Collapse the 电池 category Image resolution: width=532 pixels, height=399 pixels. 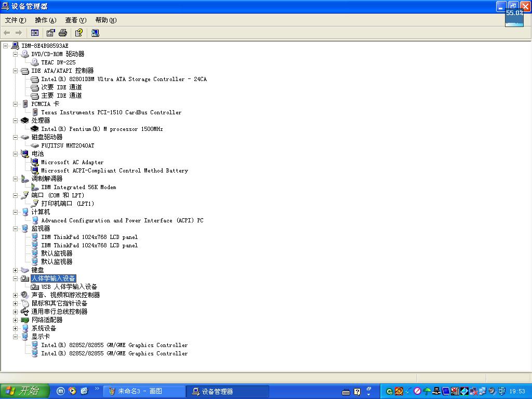click(15, 154)
